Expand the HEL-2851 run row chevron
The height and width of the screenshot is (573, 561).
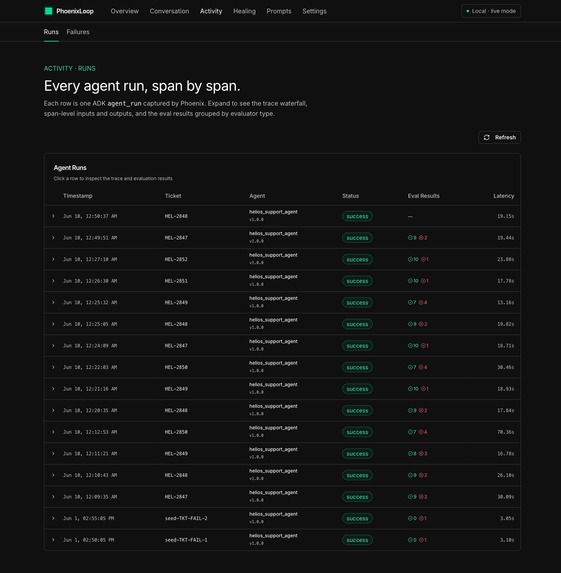[53, 281]
